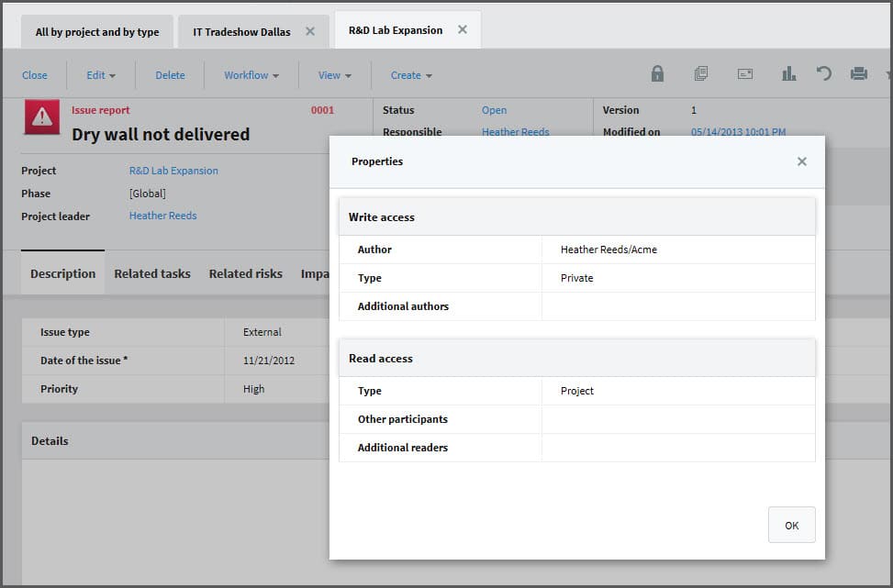Screen dimensions: 893x588
Task: Click the printer icon
Action: [859, 74]
